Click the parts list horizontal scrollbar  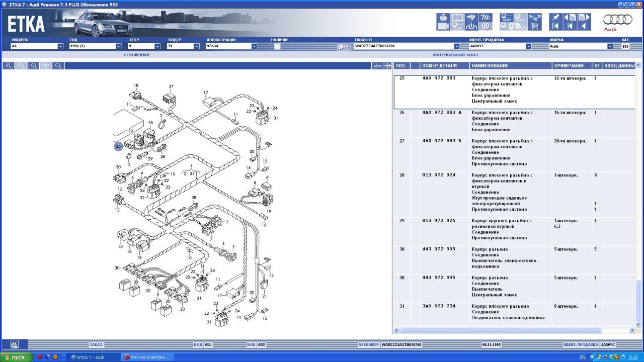coord(513,331)
